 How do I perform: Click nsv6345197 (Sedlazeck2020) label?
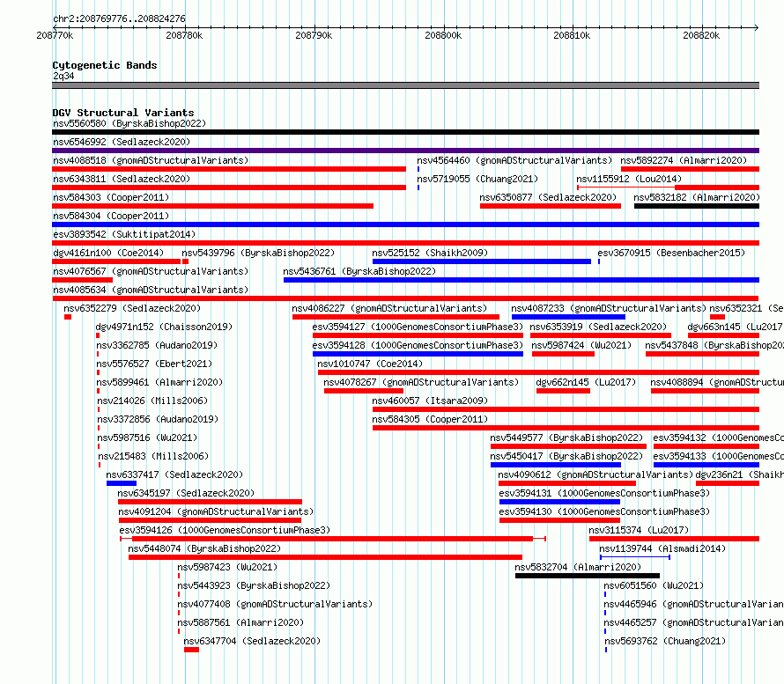pos(186,493)
